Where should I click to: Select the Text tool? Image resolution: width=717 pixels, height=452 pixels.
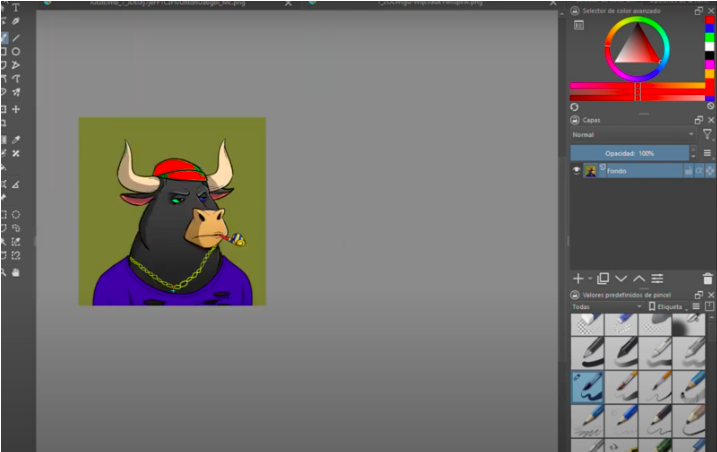click(x=16, y=7)
